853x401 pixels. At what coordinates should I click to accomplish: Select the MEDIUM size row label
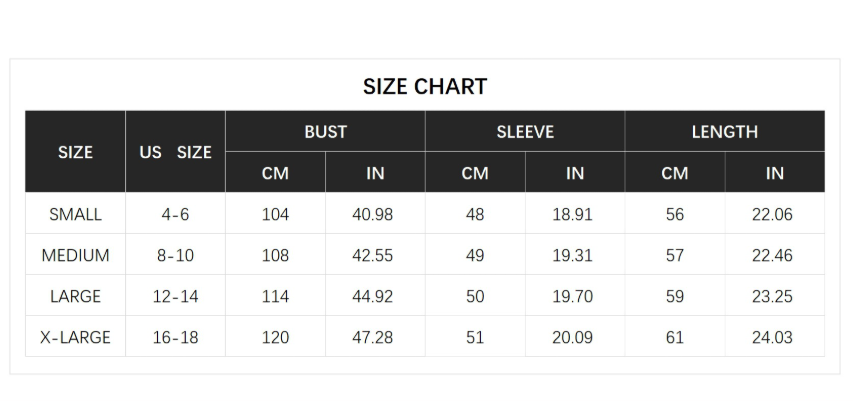click(75, 255)
